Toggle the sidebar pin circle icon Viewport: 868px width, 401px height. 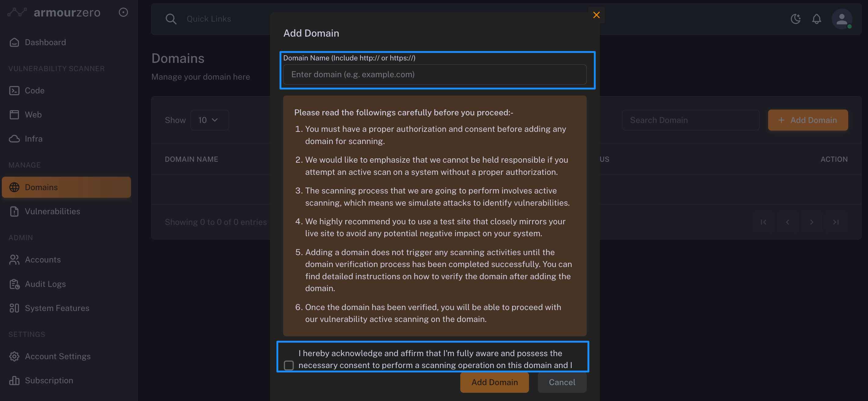123,13
